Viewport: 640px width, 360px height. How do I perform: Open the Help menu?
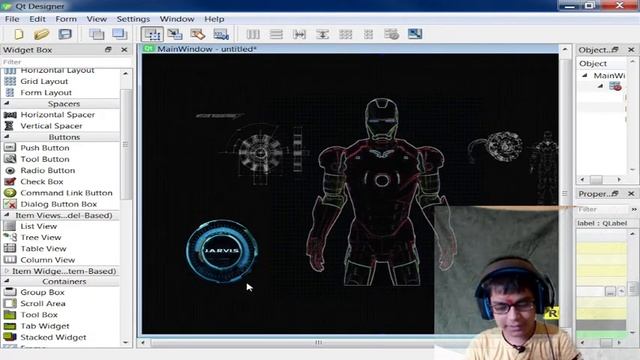214,19
